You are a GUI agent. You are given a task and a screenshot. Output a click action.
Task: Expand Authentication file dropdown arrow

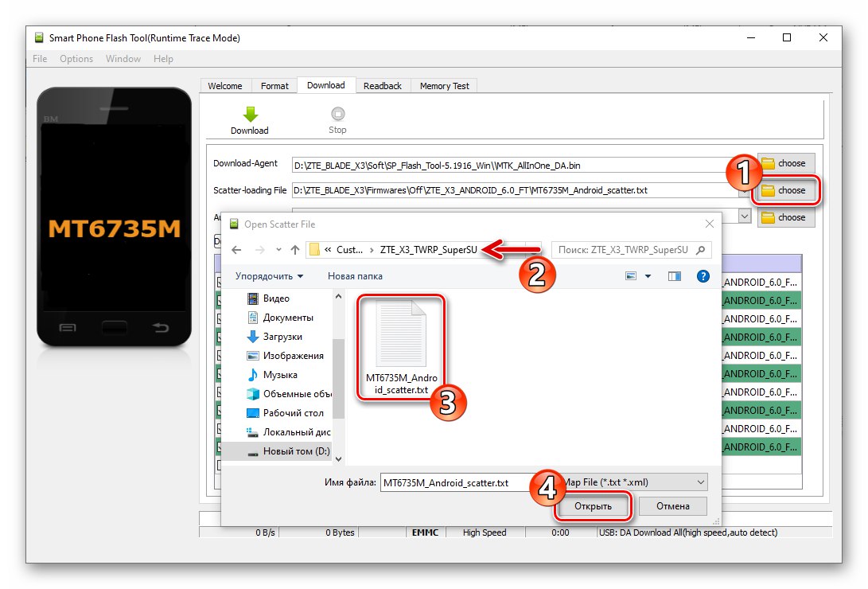[745, 216]
